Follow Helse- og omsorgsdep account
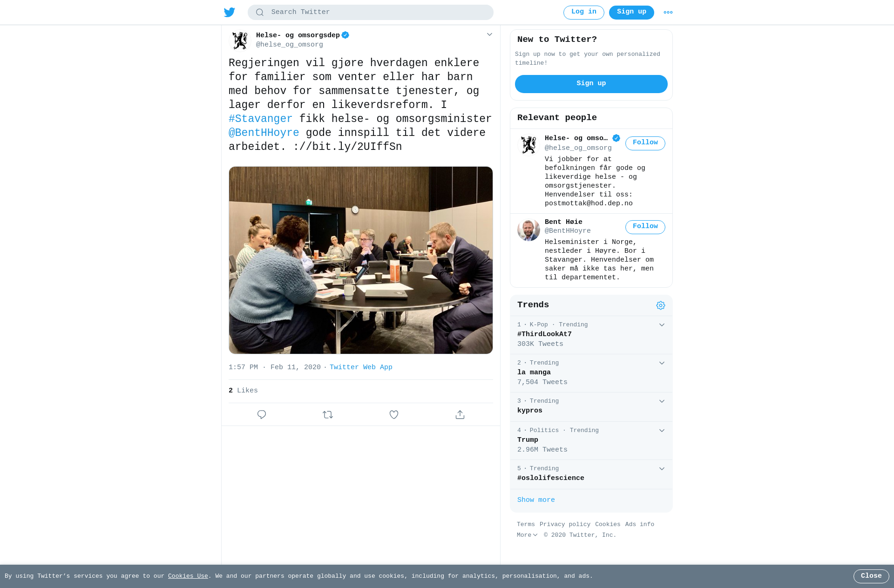 coord(645,143)
